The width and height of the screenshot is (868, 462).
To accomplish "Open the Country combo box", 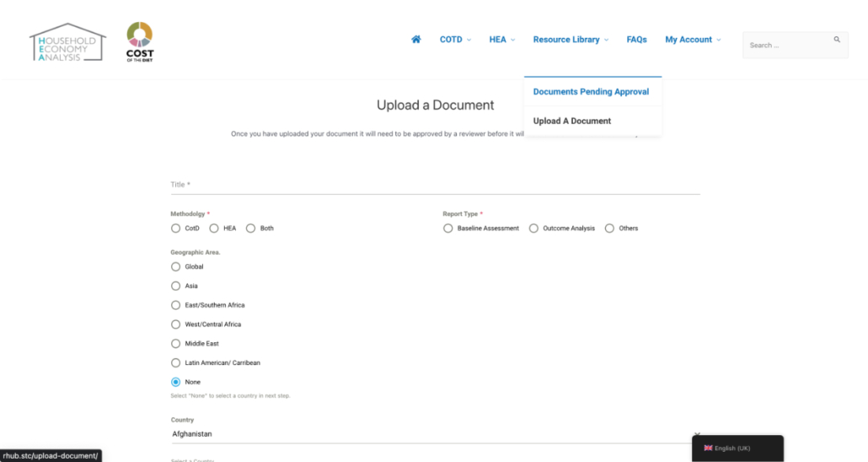I will coord(430,434).
